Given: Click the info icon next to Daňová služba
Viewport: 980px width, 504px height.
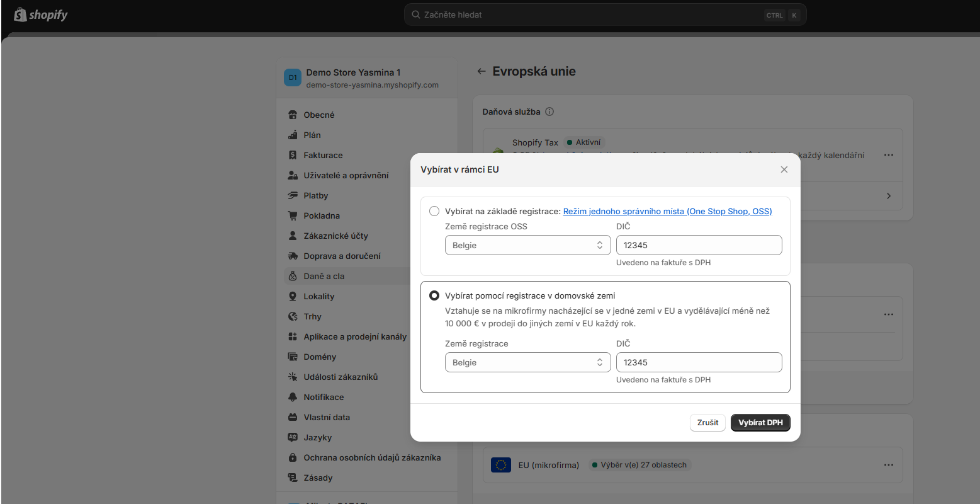Looking at the screenshot, I should 549,112.
